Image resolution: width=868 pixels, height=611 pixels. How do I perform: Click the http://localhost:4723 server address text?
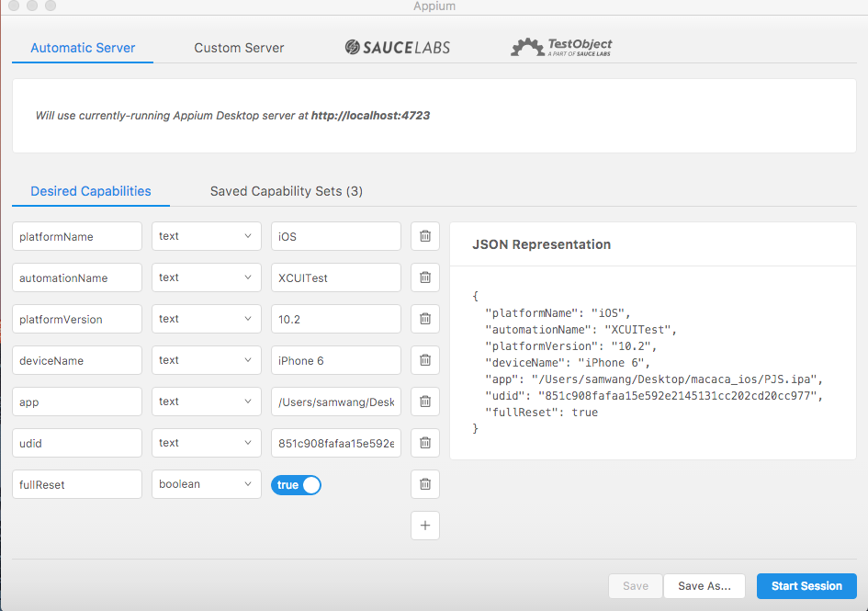[370, 115]
